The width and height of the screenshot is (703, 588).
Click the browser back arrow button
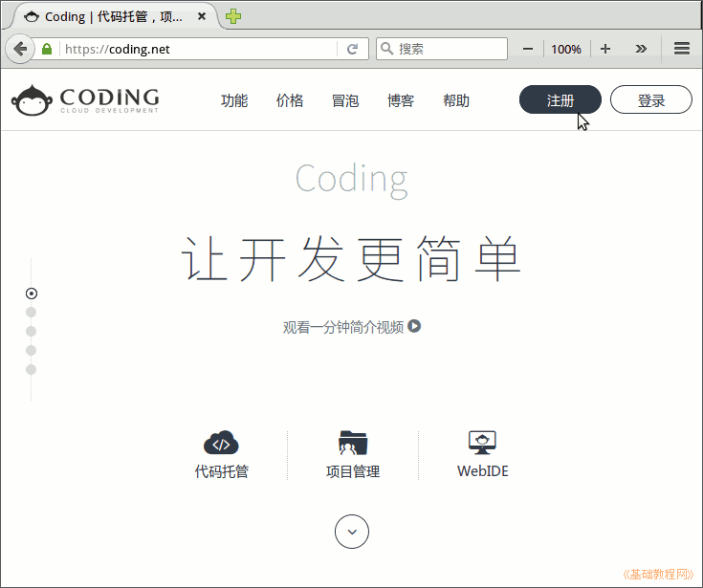tap(20, 49)
